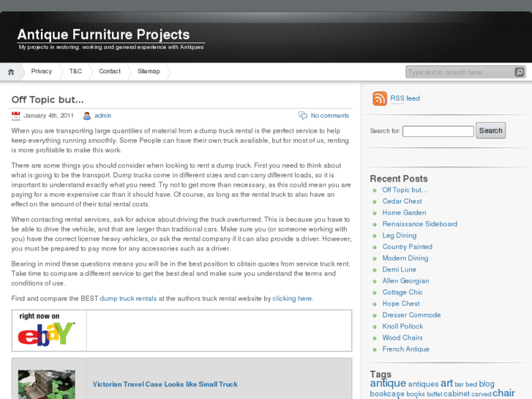
Task: Select the 'buffet' tag
Action: [x=434, y=395]
